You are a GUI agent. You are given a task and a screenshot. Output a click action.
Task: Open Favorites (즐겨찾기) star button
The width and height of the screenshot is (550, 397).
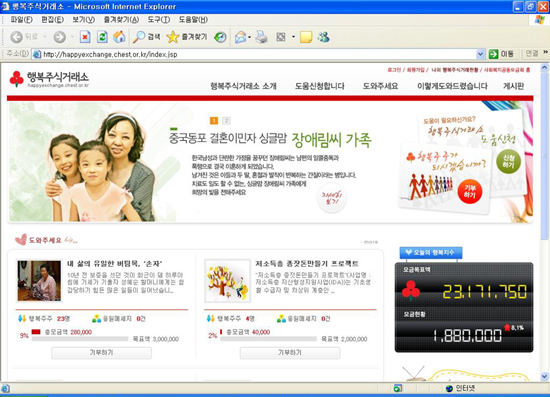(187, 37)
